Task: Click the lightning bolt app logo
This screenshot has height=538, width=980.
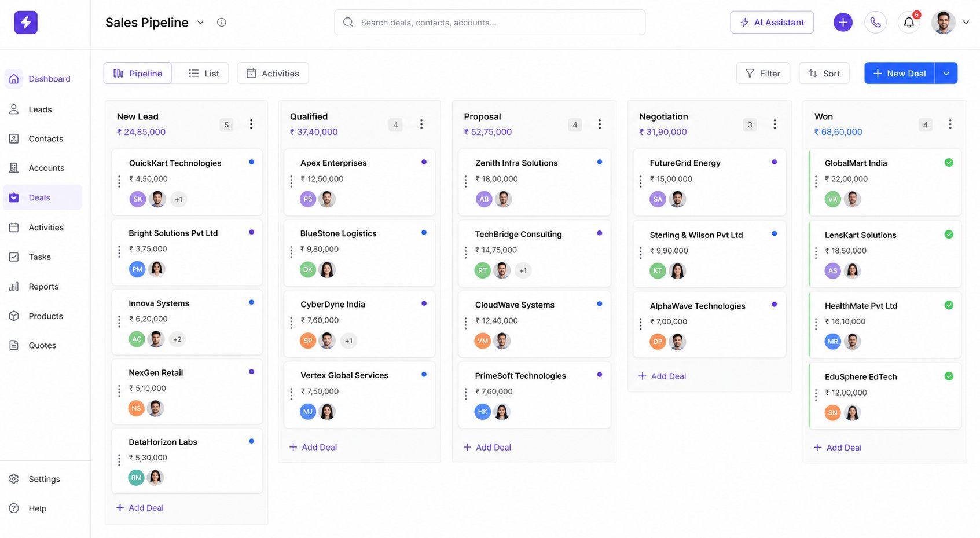Action: [26, 23]
